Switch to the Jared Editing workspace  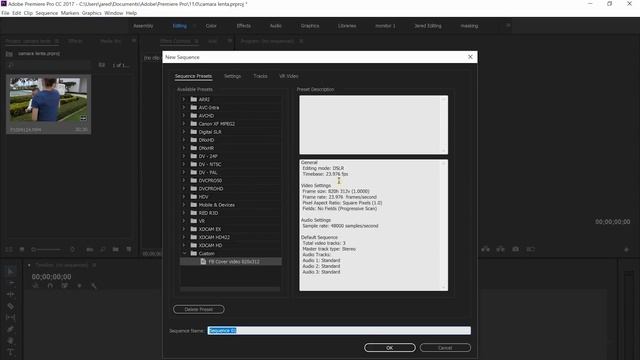[428, 26]
